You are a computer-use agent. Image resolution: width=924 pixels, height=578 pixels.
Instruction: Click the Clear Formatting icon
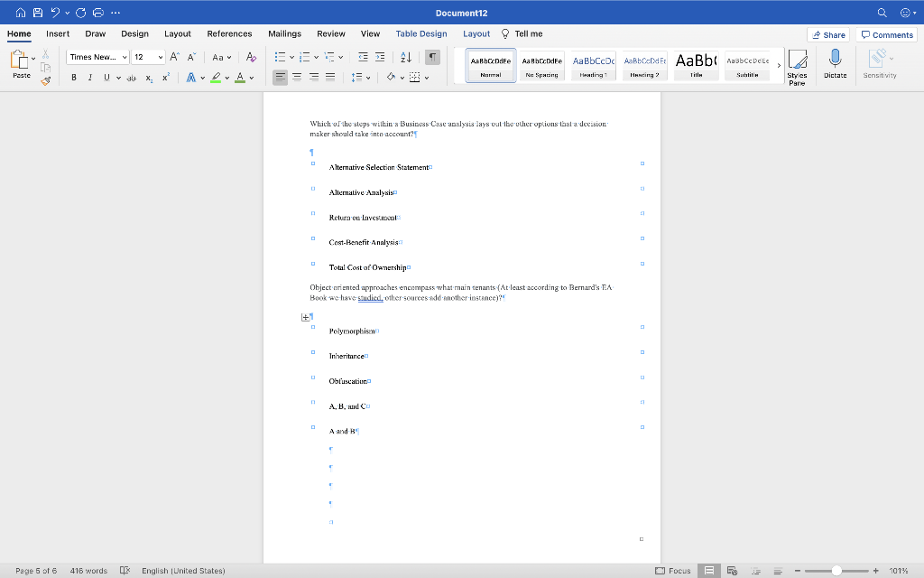(251, 57)
